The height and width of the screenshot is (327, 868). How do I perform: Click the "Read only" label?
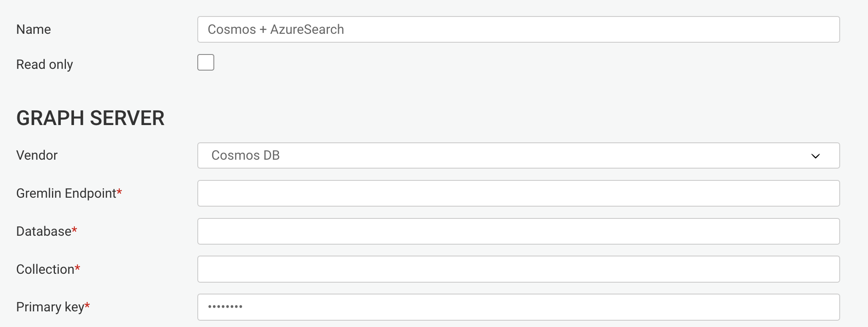click(x=44, y=64)
